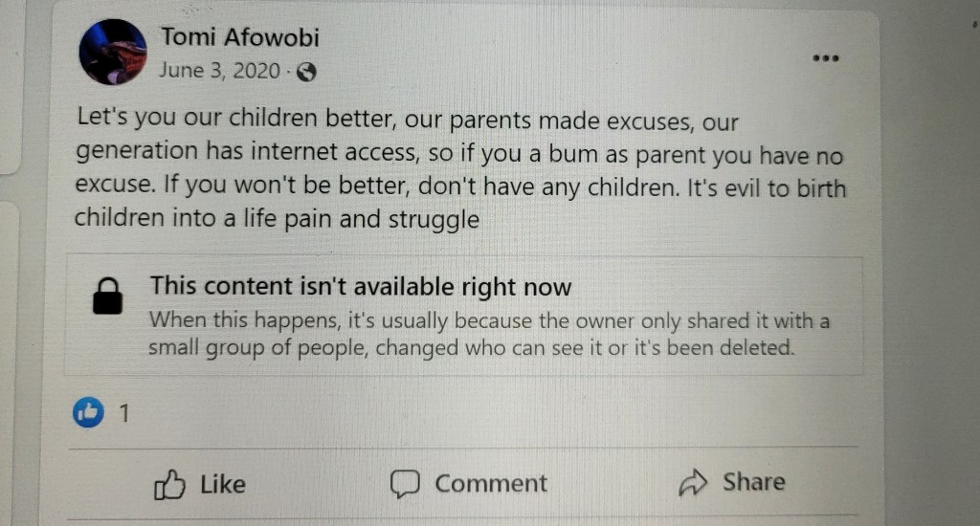Click the globe public audience icon
Viewport: 980px width, 526px height.
tap(306, 72)
